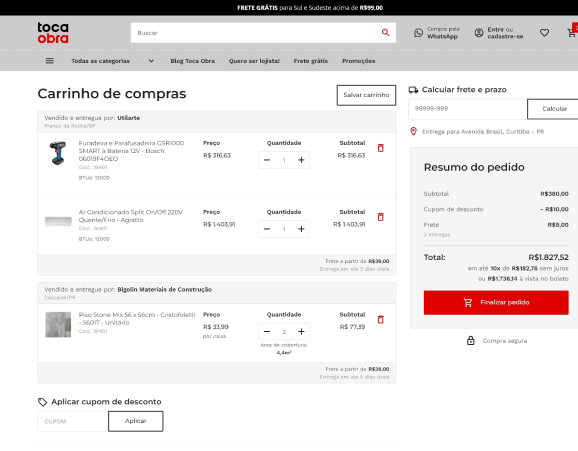Remove the Ar Condicionado Split item
Image resolution: width=578 pixels, height=451 pixels.
click(x=380, y=217)
